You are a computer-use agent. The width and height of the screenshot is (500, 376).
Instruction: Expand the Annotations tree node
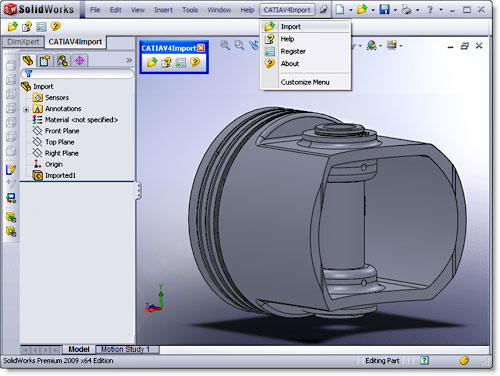pyautogui.click(x=26, y=109)
